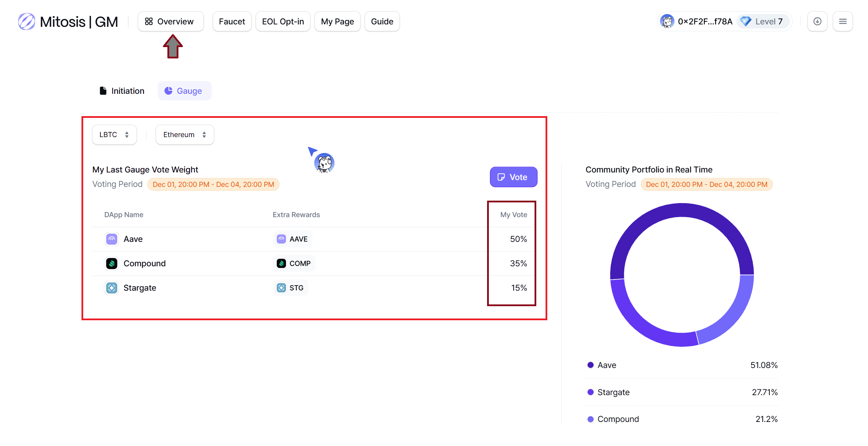The width and height of the screenshot is (868, 446).
Task: Click the Stargate legend color dot
Action: coord(591,392)
